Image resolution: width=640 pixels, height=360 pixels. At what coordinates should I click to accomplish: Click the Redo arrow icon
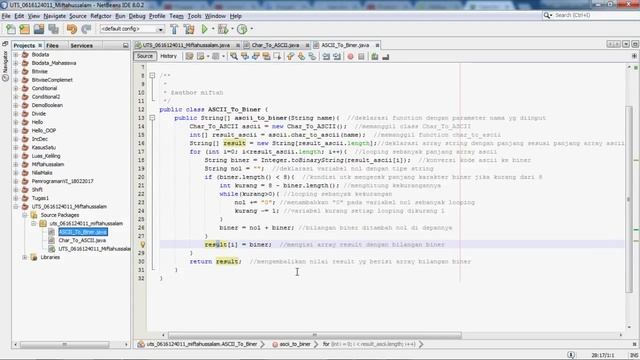click(86, 29)
